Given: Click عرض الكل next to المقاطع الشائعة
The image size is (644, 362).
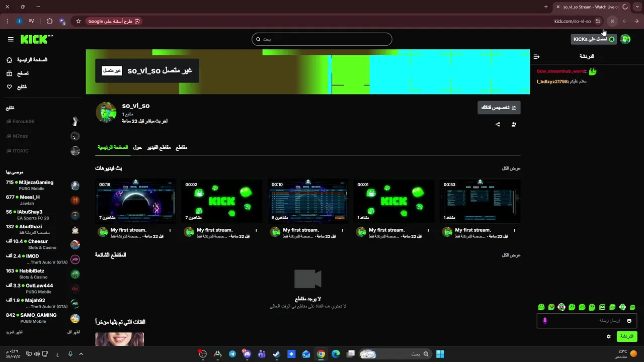Looking at the screenshot, I should (511, 255).
